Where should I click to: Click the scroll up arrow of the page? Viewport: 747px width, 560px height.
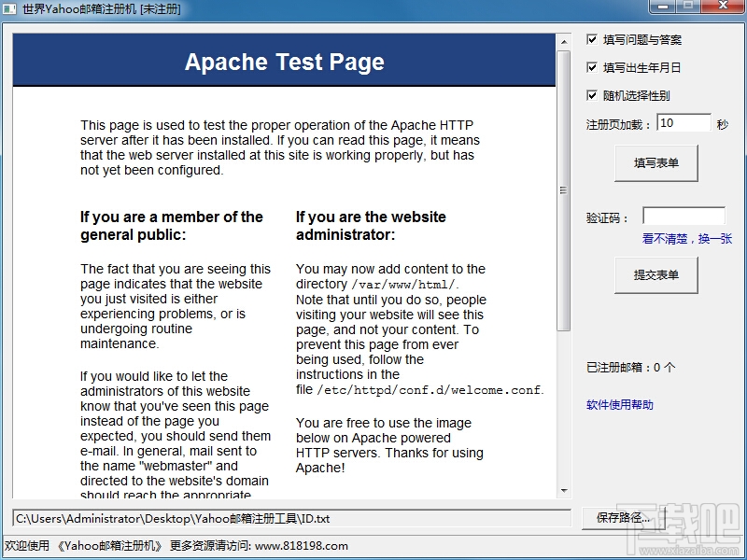coord(564,42)
